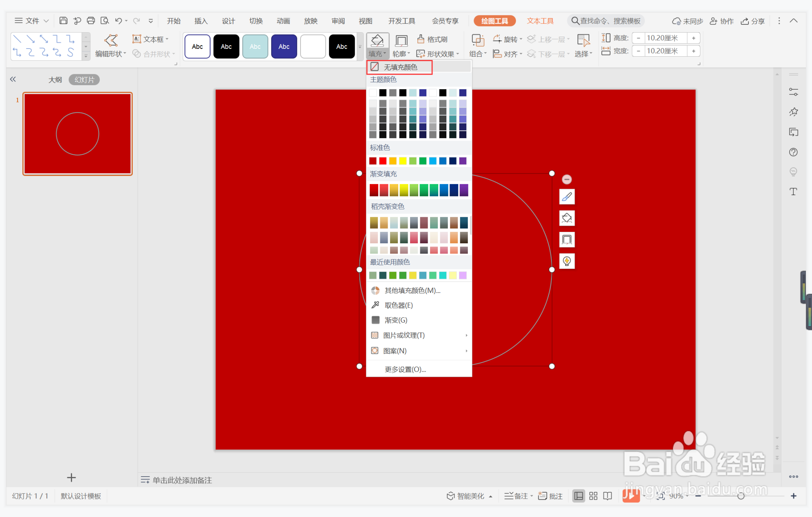Image resolution: width=812 pixels, height=517 pixels.
Task: Increase width with plus stepper
Action: coord(693,51)
